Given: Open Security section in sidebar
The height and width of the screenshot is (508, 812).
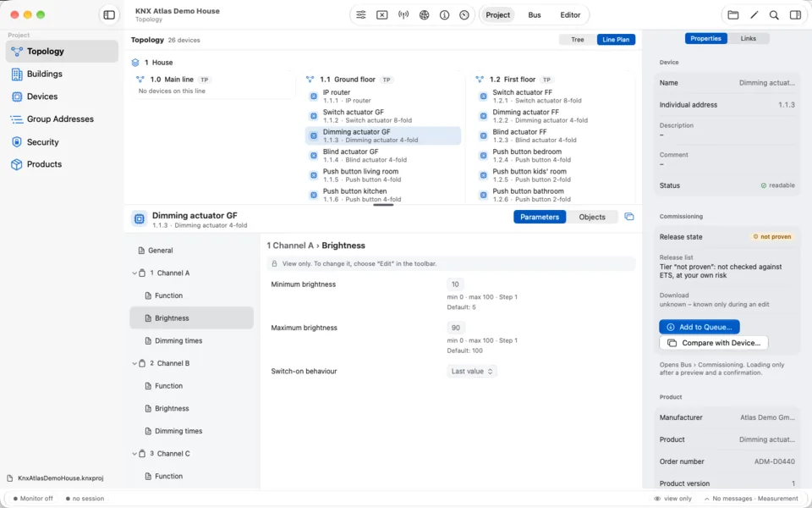Looking at the screenshot, I should (62, 142).
